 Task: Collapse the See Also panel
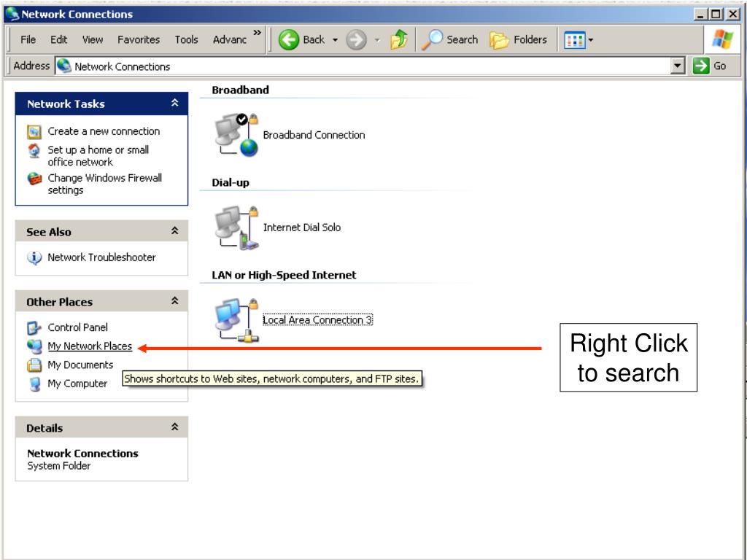175,231
